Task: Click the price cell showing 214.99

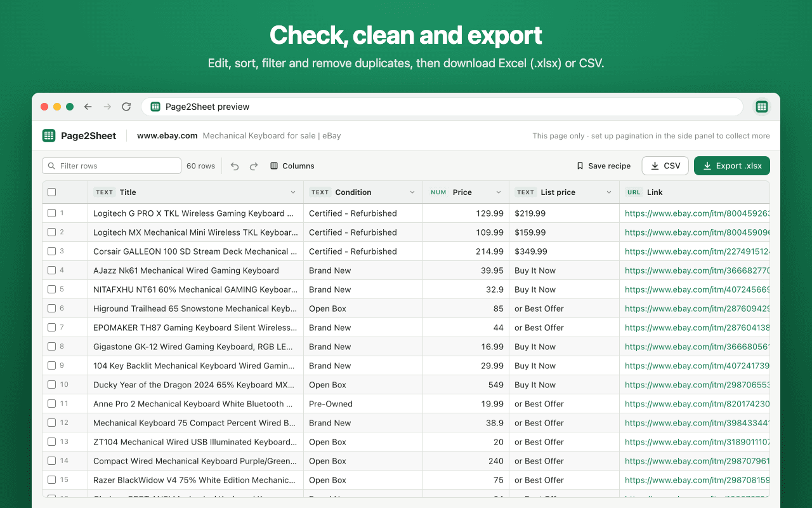Action: pyautogui.click(x=466, y=251)
